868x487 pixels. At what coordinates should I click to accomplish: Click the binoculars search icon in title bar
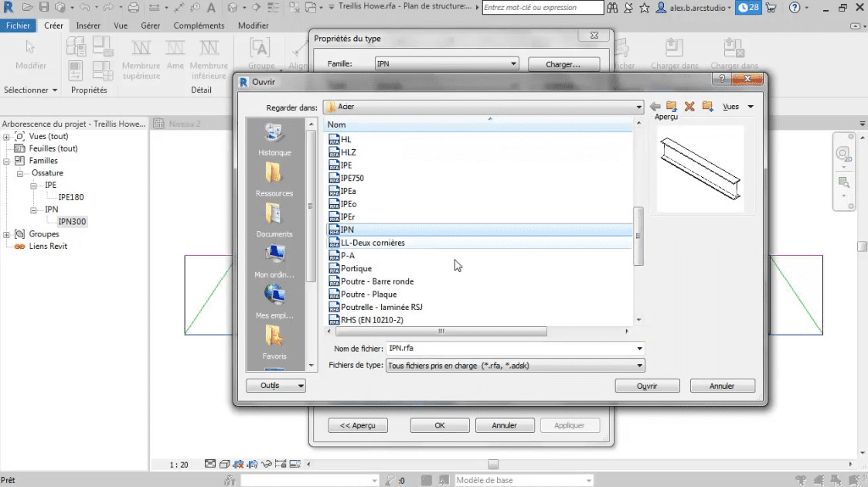coord(612,8)
